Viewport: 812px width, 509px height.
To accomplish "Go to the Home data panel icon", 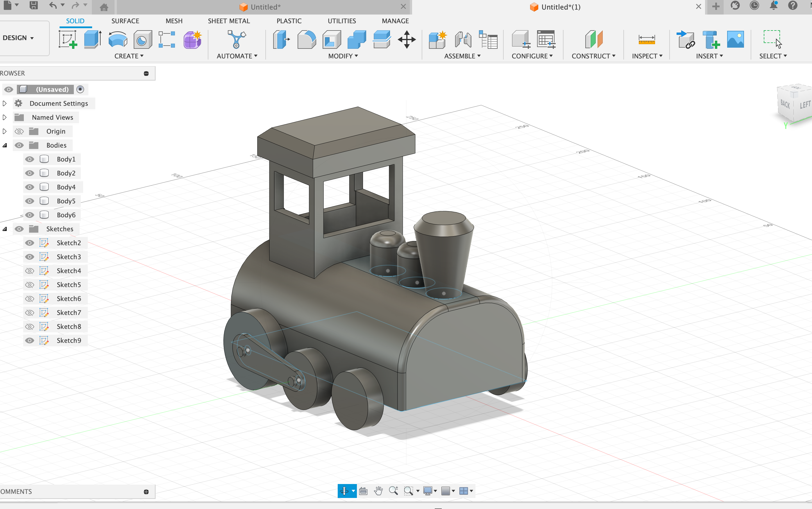I will click(104, 7).
